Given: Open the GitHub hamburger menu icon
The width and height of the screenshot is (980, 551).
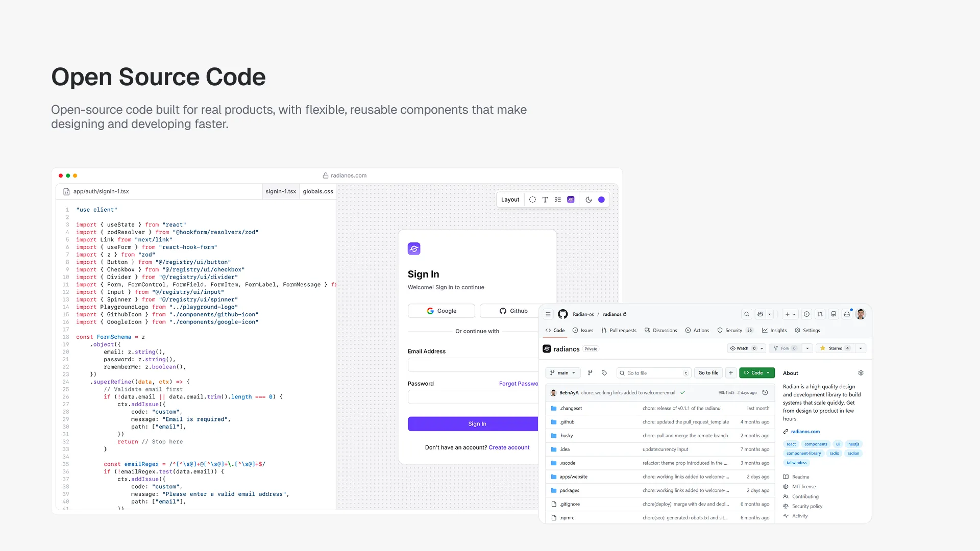Looking at the screenshot, I should [548, 314].
